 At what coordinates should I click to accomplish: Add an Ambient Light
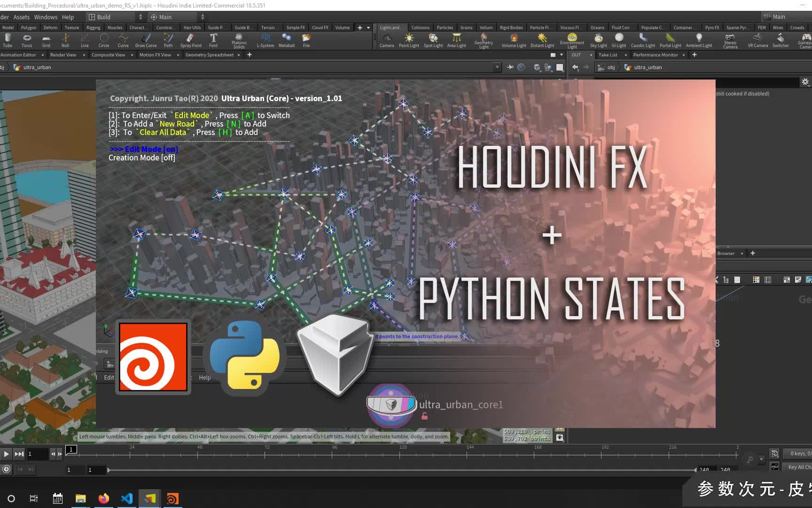[699, 40]
